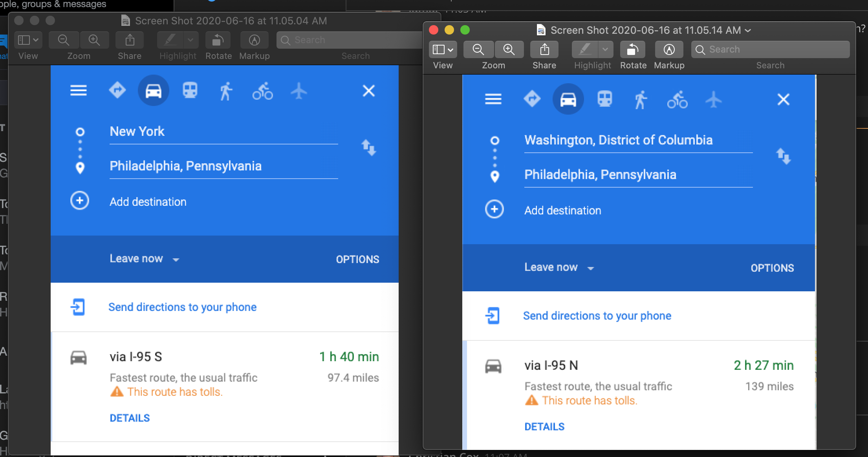Open the title dropdown of Screen Shot 11.05.14 AM
This screenshot has height=457, width=868.
point(748,30)
